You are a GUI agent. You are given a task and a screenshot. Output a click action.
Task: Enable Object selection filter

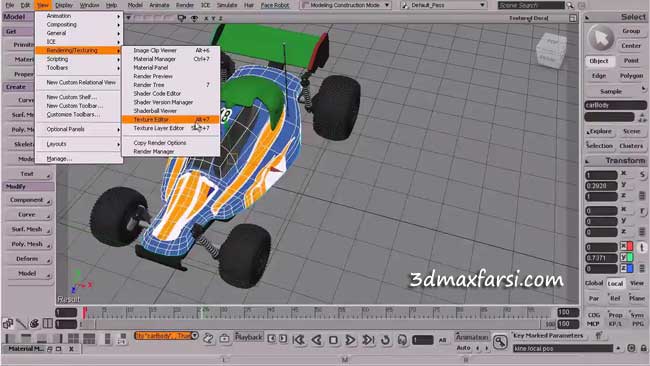599,61
